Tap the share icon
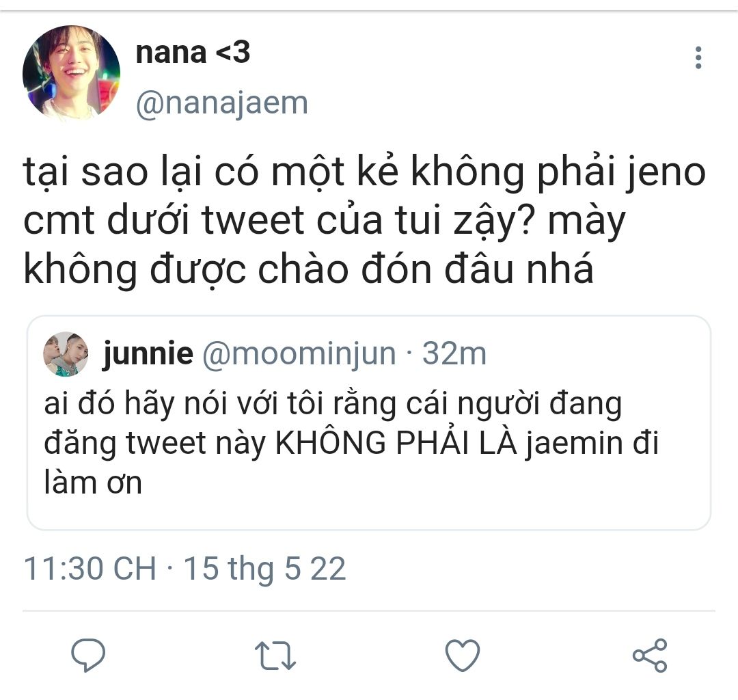The image size is (738, 700). point(650,655)
